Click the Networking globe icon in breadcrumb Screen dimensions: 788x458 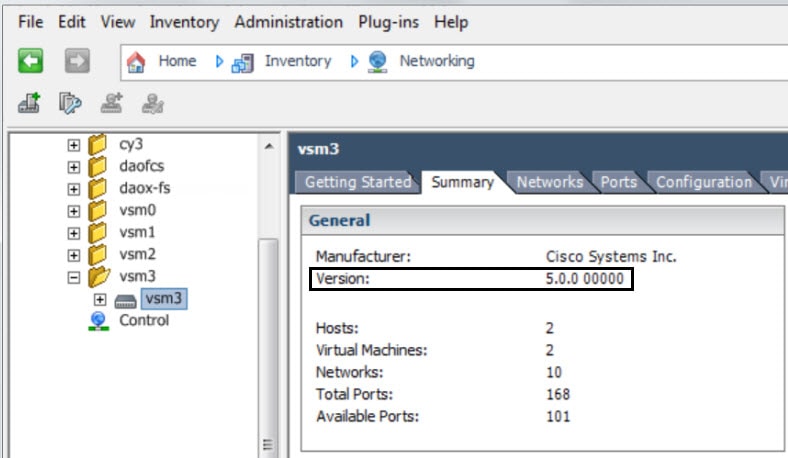click(378, 62)
